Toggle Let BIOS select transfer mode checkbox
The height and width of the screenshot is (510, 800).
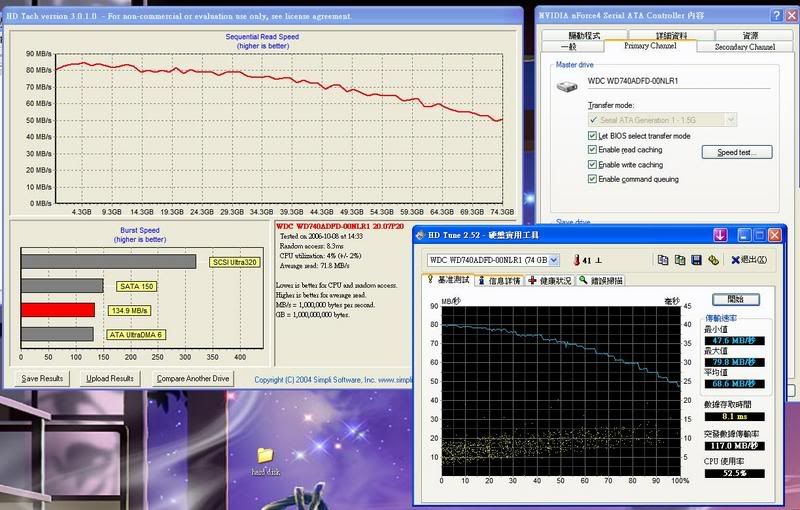coord(592,136)
